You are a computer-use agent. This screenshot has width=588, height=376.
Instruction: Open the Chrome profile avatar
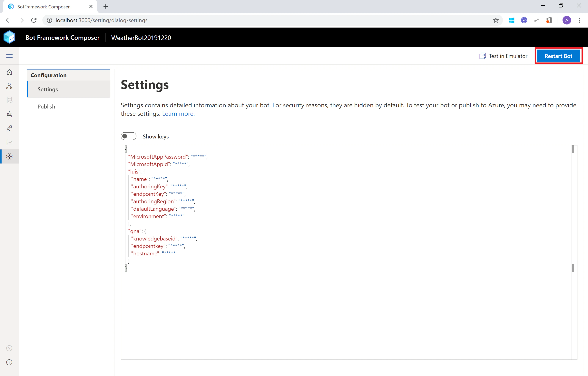tap(567, 20)
